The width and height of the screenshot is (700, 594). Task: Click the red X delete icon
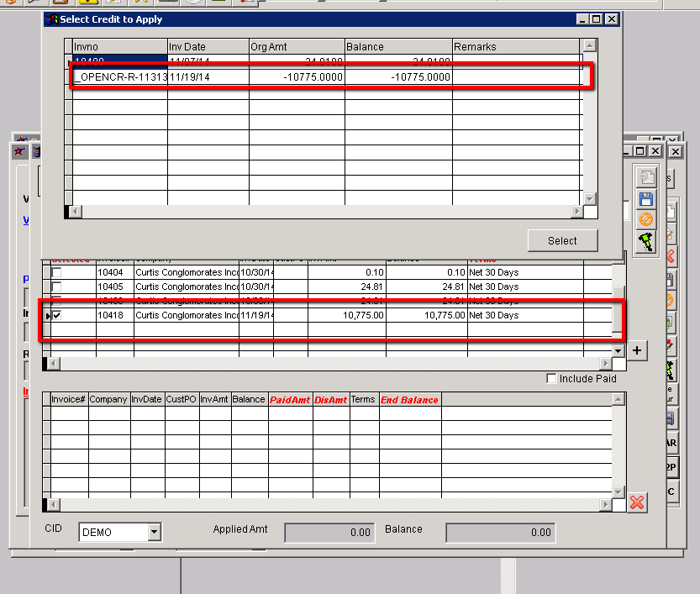pos(637,502)
